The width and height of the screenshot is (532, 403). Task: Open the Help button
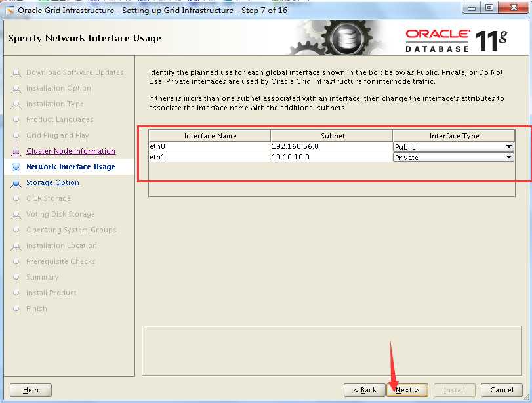[31, 390]
